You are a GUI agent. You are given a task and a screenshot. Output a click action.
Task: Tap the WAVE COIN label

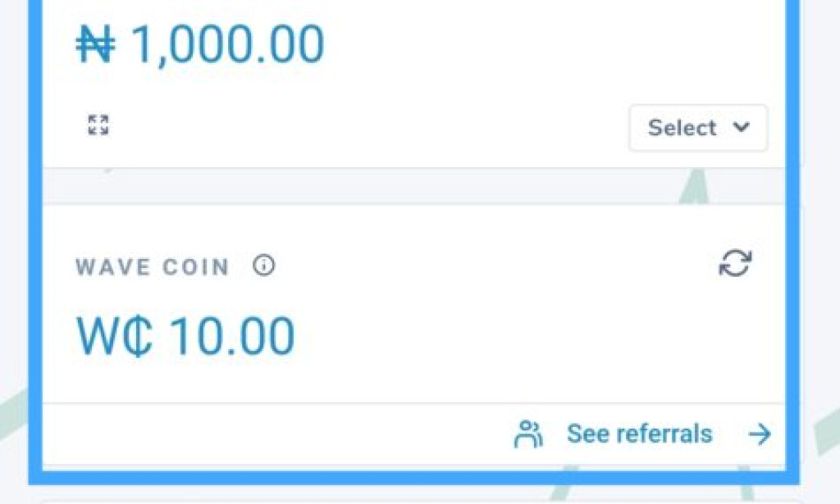[x=152, y=266]
